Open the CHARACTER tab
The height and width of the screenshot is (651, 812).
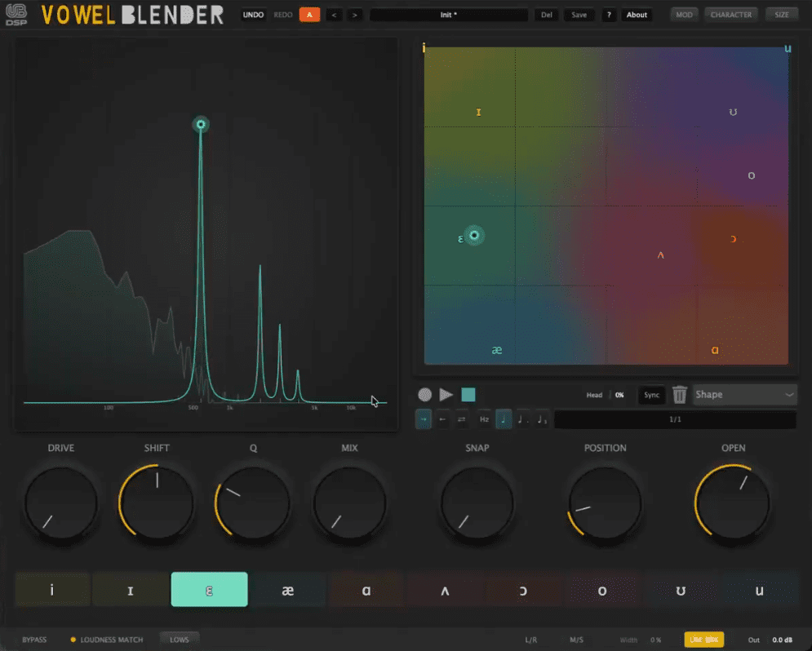click(x=730, y=15)
